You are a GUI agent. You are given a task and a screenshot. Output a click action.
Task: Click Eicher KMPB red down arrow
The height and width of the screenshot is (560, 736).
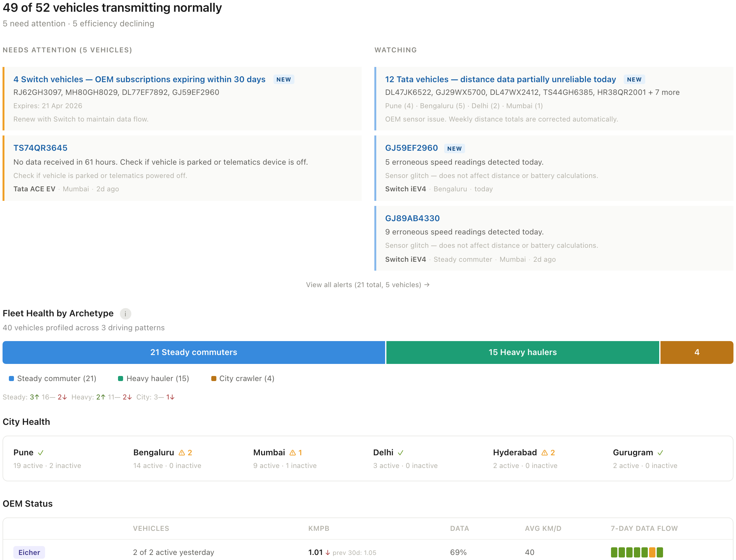point(328,553)
